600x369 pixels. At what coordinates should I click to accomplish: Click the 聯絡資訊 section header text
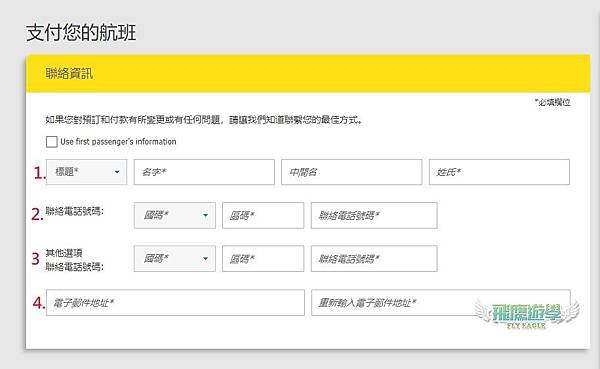point(69,73)
